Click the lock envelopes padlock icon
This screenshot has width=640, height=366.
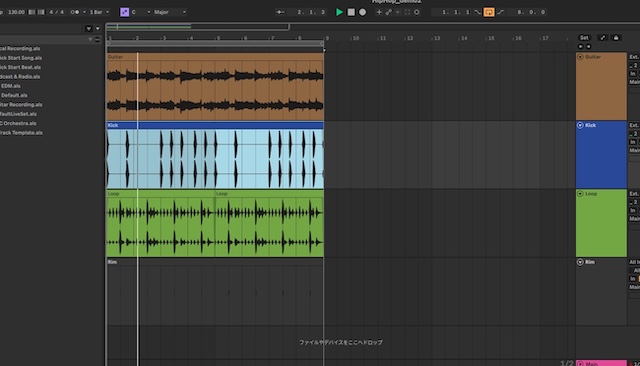(x=616, y=38)
